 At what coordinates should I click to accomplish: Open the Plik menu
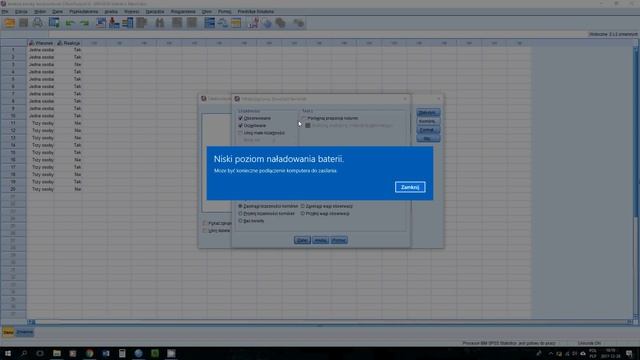pyautogui.click(x=5, y=11)
